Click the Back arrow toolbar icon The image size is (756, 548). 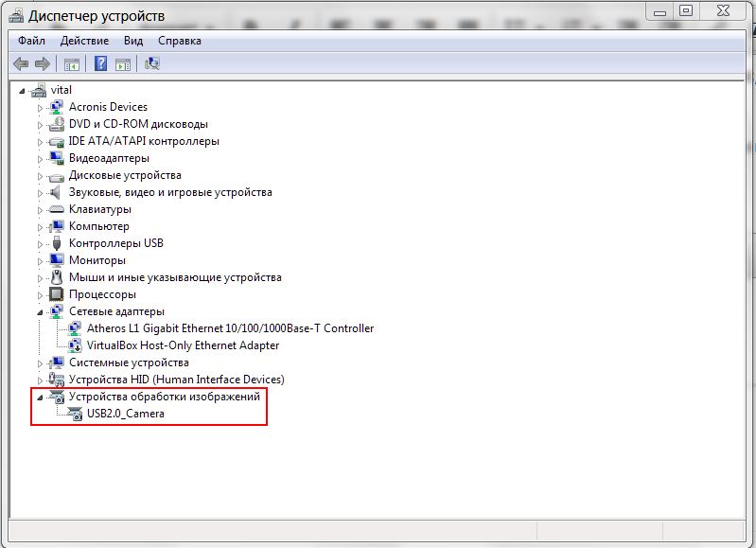(21, 63)
